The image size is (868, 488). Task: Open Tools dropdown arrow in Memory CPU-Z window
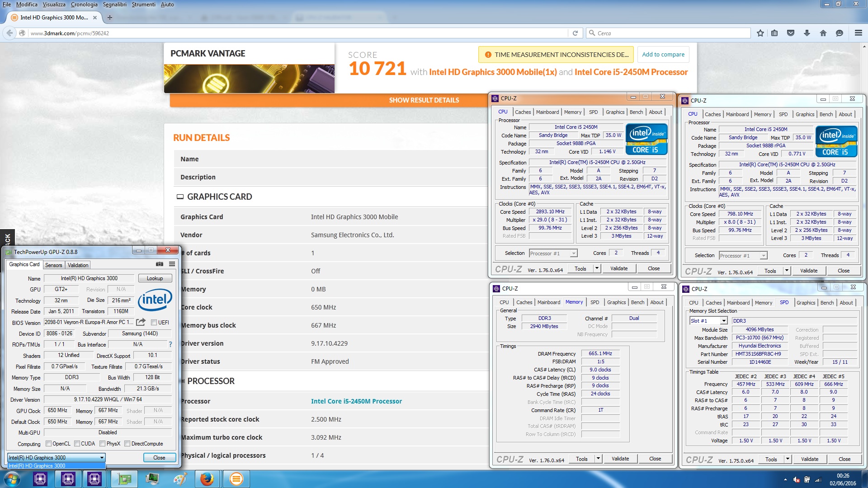point(598,459)
